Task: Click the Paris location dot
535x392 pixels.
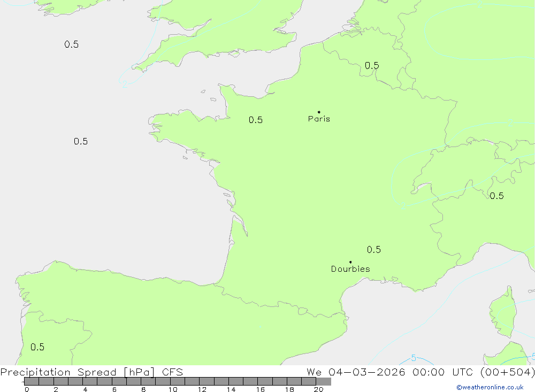Action: point(319,112)
